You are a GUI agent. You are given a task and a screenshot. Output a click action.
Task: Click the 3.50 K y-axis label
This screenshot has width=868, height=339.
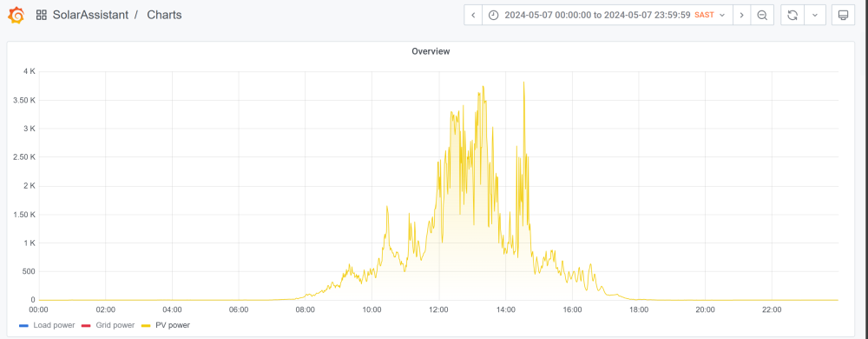coord(24,100)
